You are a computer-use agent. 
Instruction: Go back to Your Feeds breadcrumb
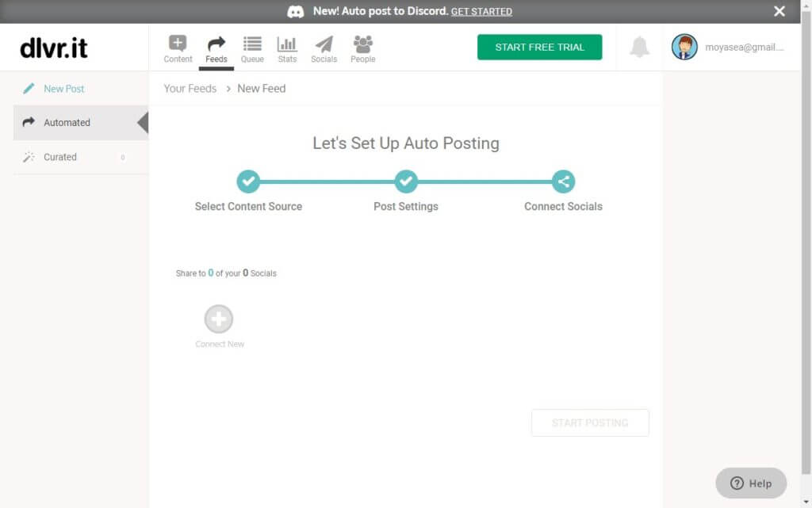(190, 89)
